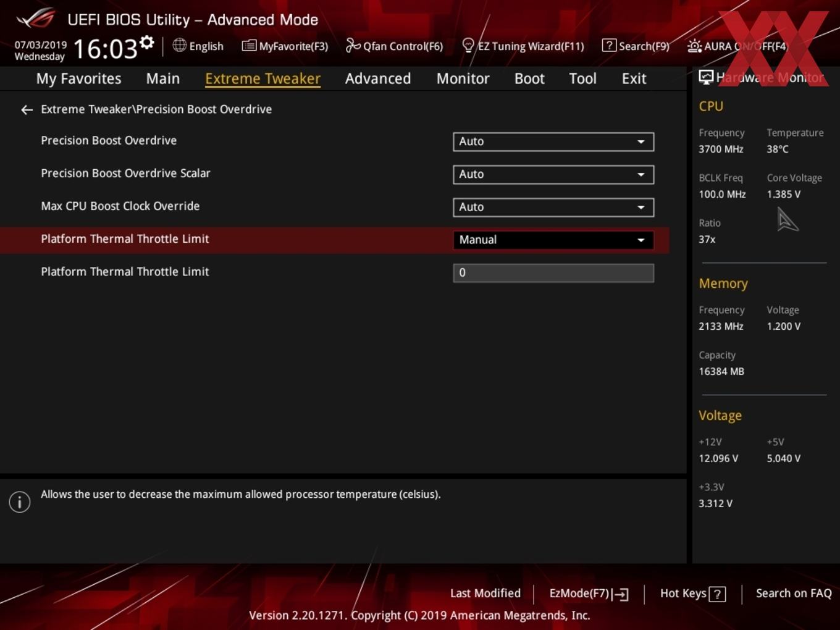Click CPU temperature 38°C value
The height and width of the screenshot is (630, 840).
coord(778,149)
